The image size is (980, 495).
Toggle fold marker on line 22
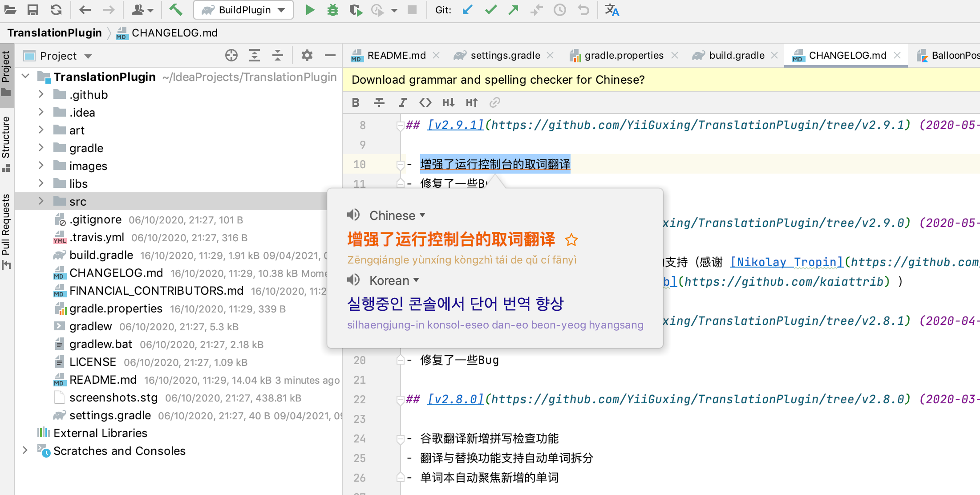click(400, 400)
